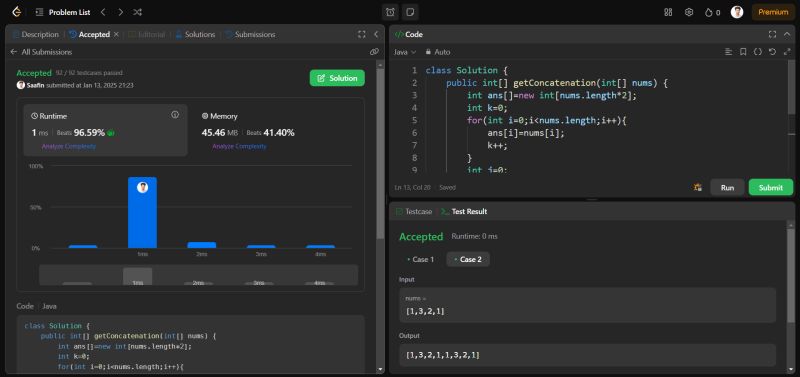Screen dimensions: 800x377
Task: Copy submission link icon
Action: [374, 52]
